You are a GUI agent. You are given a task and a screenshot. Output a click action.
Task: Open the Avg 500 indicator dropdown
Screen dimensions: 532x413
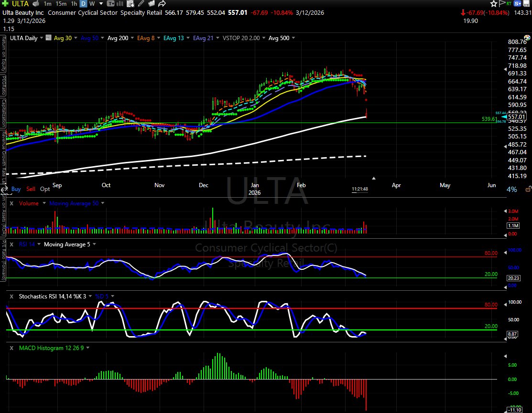click(293, 38)
